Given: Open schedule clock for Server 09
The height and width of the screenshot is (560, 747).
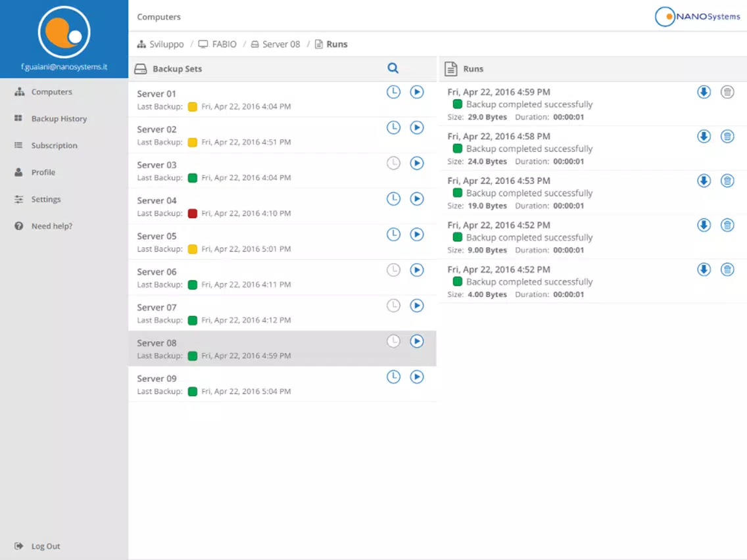Looking at the screenshot, I should [x=393, y=377].
